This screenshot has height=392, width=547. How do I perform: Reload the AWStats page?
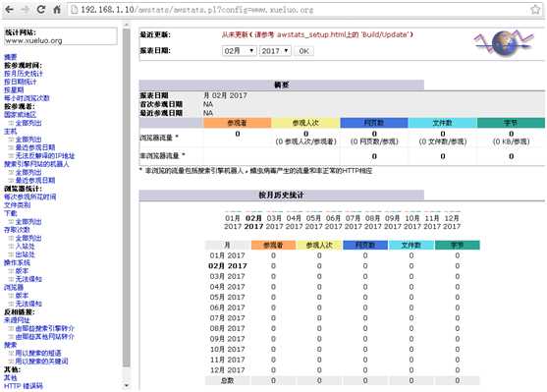point(41,10)
